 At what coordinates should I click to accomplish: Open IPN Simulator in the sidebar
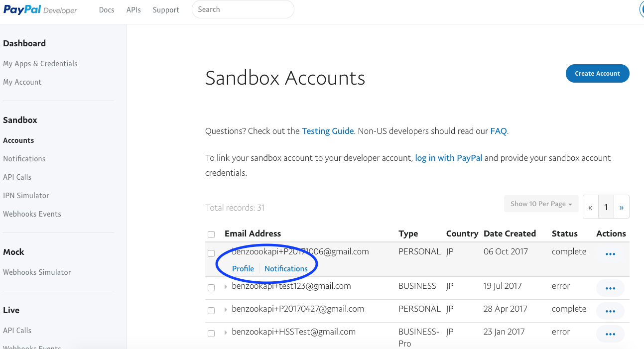pyautogui.click(x=26, y=196)
